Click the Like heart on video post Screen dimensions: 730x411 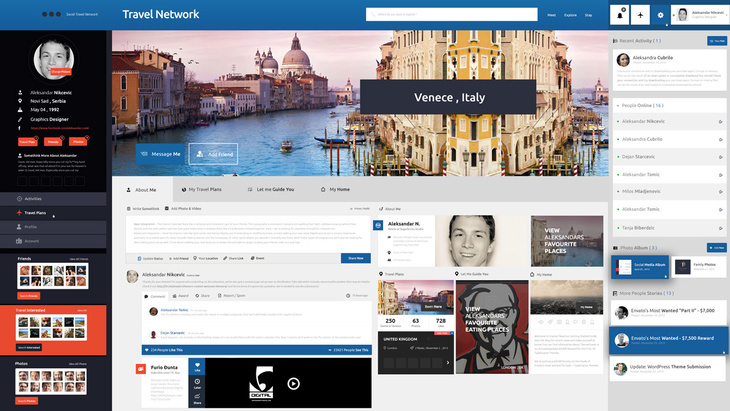[197, 366]
